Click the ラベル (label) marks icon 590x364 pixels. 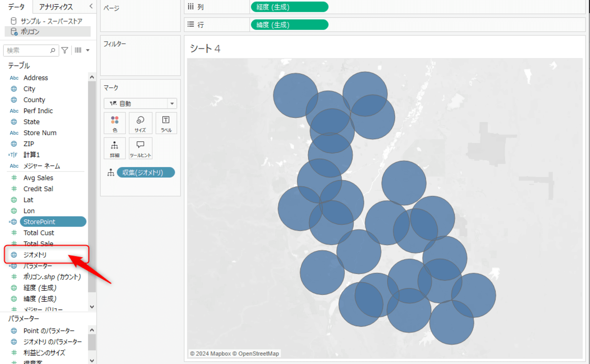[x=166, y=124]
